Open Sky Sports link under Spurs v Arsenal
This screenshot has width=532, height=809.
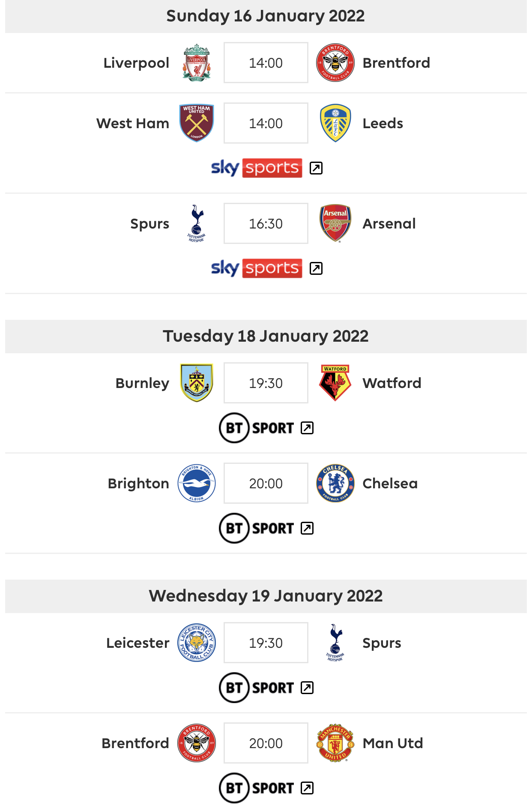click(257, 268)
